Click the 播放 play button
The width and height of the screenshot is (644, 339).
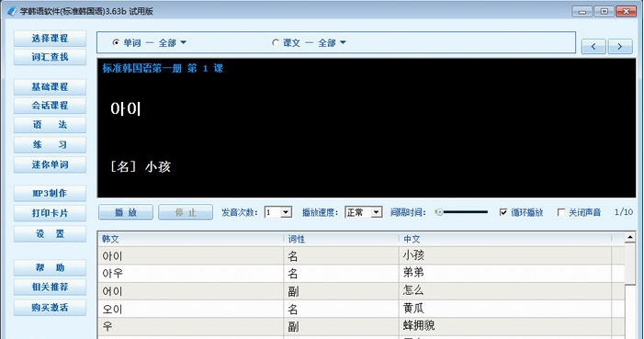click(x=126, y=212)
